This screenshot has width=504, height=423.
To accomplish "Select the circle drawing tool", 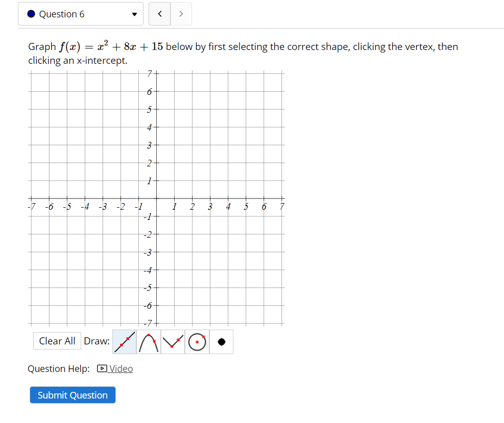I will click(x=197, y=342).
